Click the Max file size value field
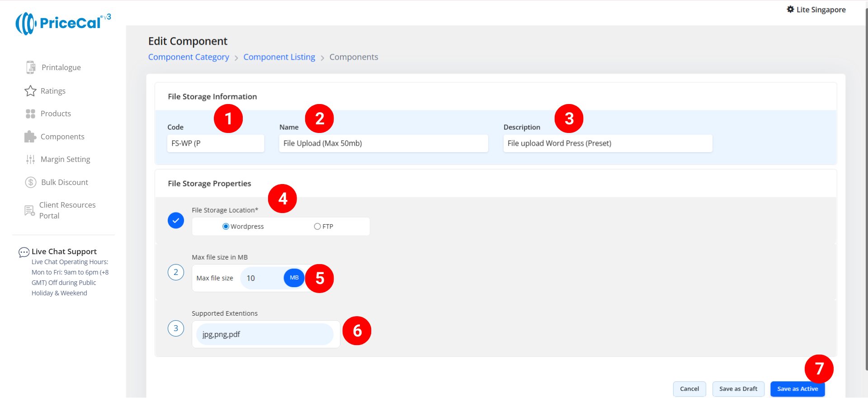 [263, 278]
